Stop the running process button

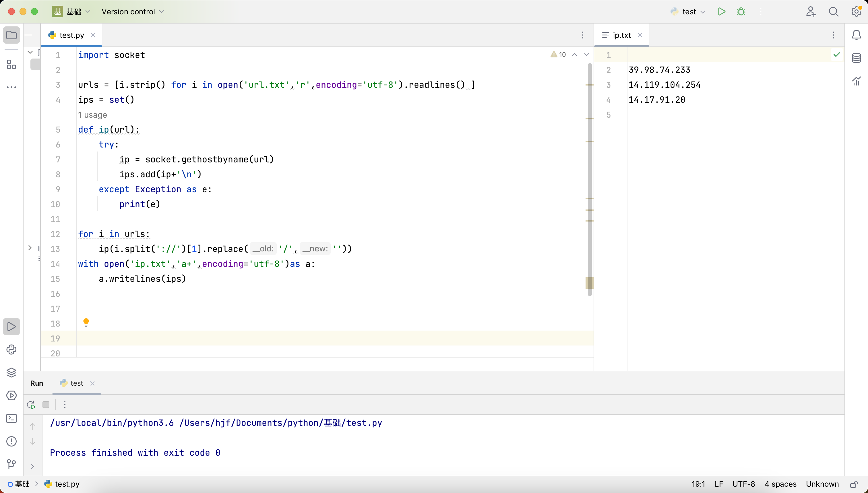(46, 405)
